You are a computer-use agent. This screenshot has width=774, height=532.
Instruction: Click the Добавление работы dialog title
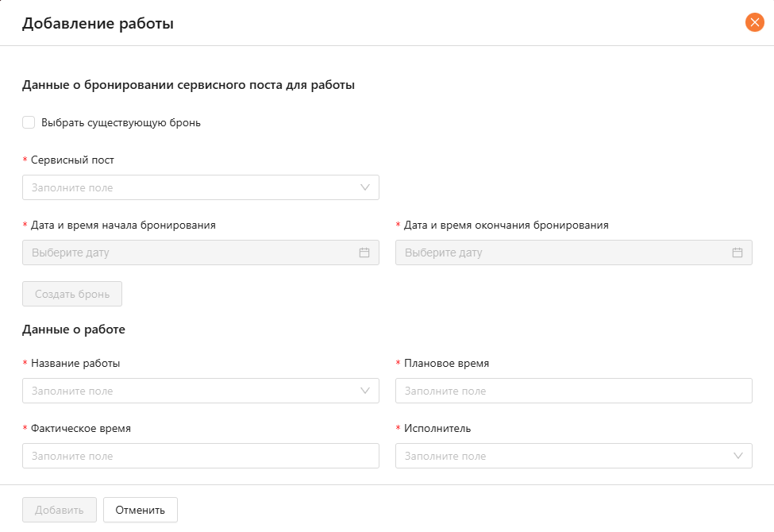(x=98, y=23)
